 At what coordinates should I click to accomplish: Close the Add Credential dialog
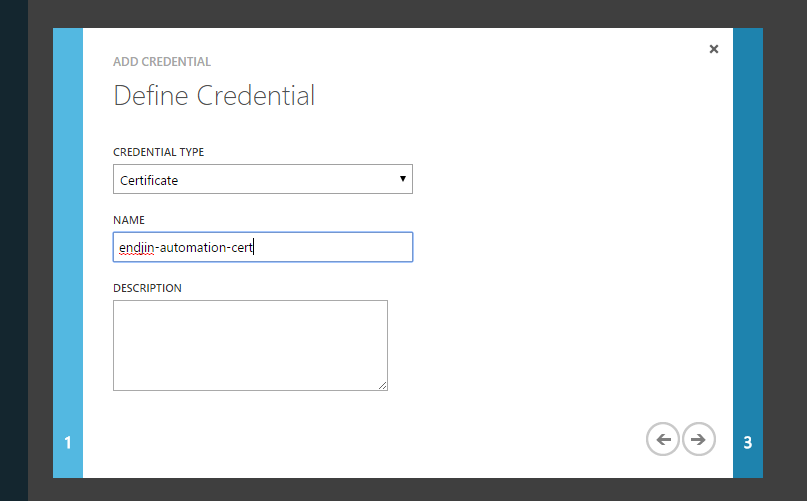pos(713,49)
